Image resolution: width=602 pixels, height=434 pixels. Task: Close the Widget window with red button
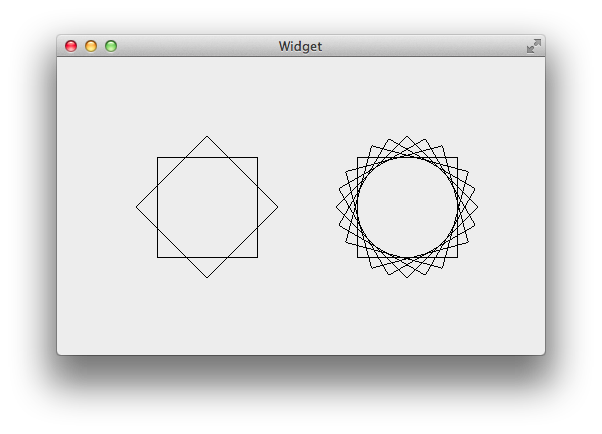click(x=71, y=46)
